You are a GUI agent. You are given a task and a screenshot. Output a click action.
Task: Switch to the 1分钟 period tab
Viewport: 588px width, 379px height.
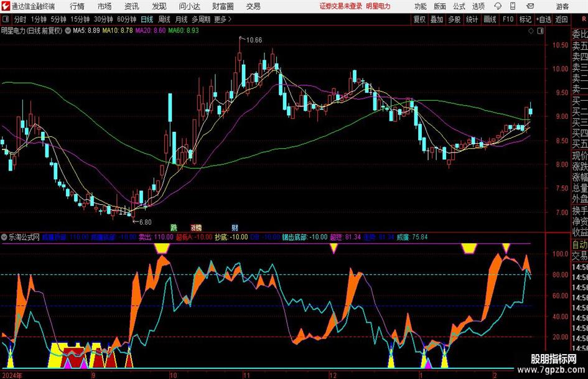(x=39, y=19)
